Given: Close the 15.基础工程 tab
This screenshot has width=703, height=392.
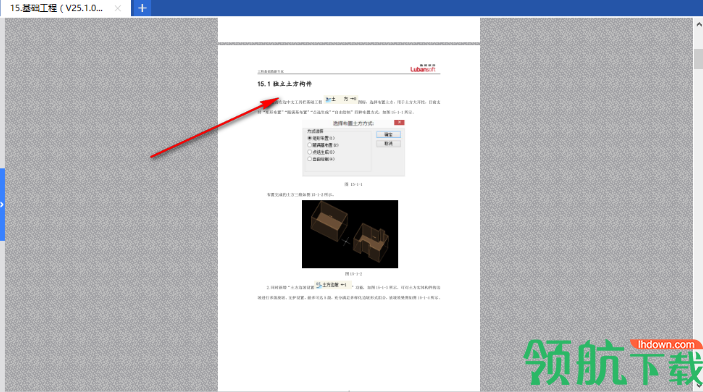Looking at the screenshot, I should [x=117, y=8].
